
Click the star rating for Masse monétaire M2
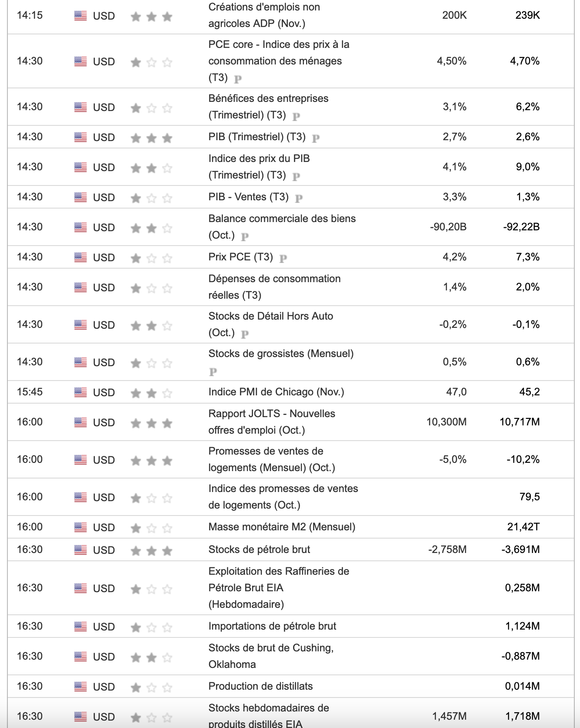pos(152,528)
